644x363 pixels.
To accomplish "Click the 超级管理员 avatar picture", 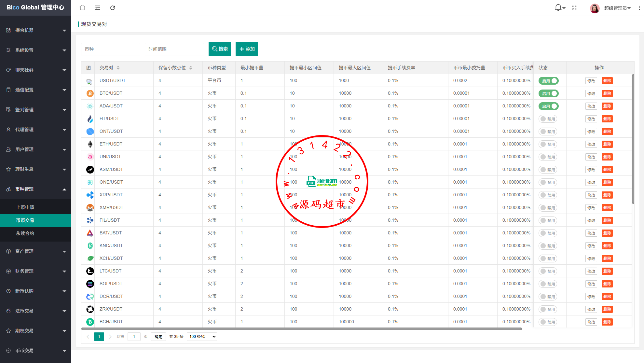I will [x=595, y=8].
